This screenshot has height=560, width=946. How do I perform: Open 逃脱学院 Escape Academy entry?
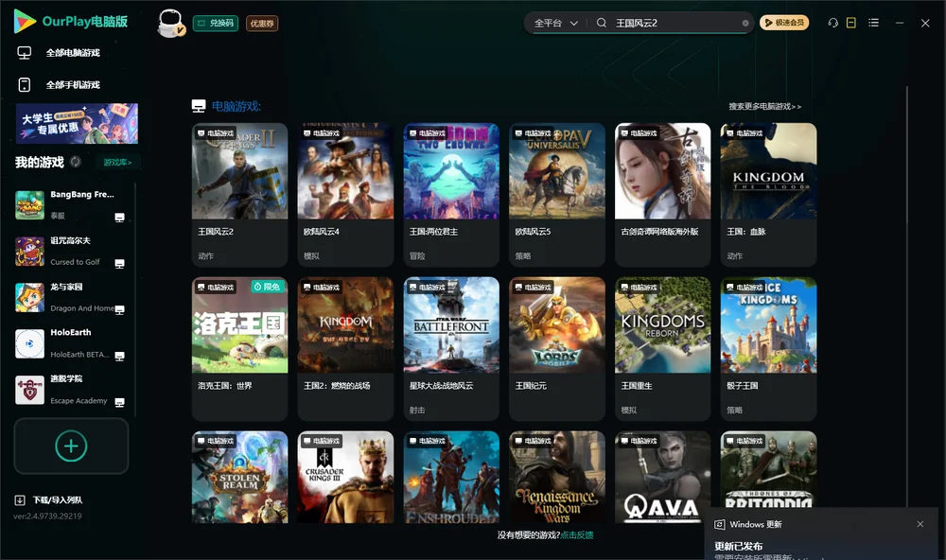[71, 390]
